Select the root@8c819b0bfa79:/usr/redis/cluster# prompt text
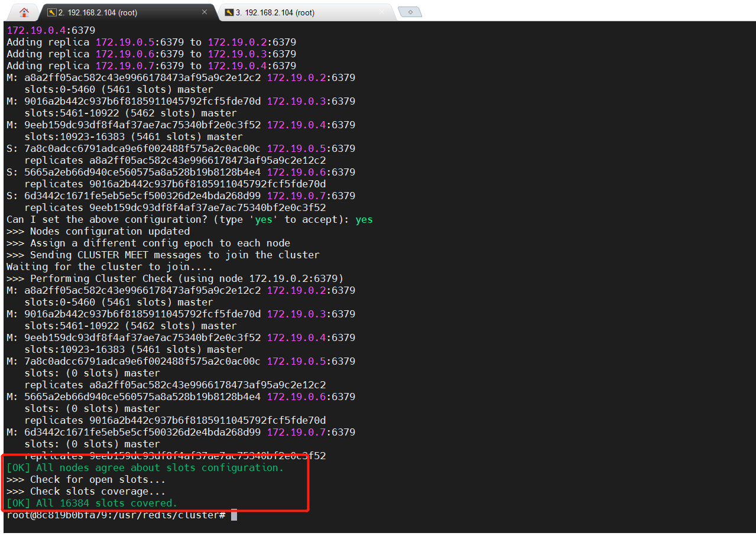The image size is (756, 536). (x=116, y=515)
